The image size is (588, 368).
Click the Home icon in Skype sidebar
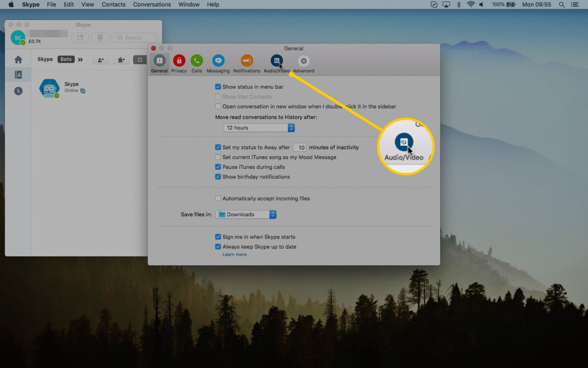click(18, 60)
